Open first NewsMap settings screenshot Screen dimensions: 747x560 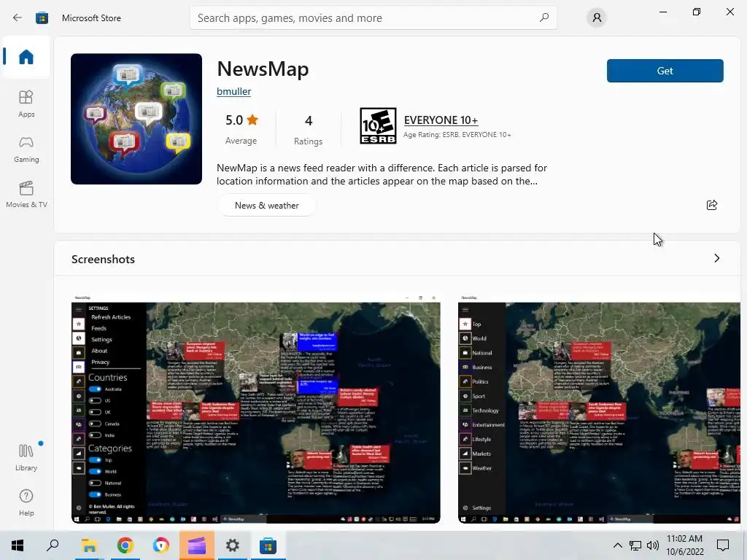click(x=256, y=408)
